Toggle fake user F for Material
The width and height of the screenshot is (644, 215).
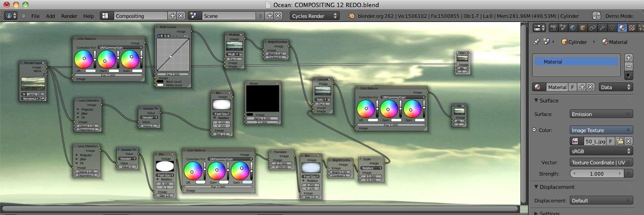[572, 87]
